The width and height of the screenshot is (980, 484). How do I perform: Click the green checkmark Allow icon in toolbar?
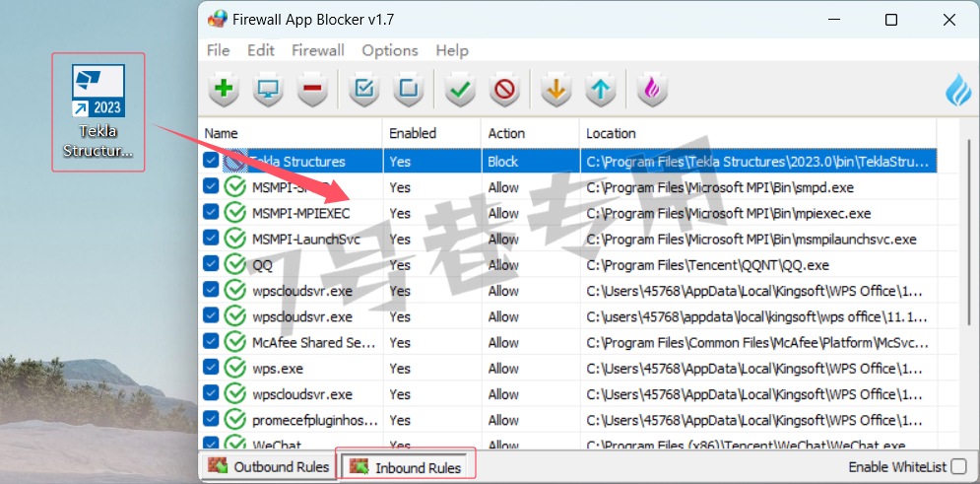pos(460,90)
